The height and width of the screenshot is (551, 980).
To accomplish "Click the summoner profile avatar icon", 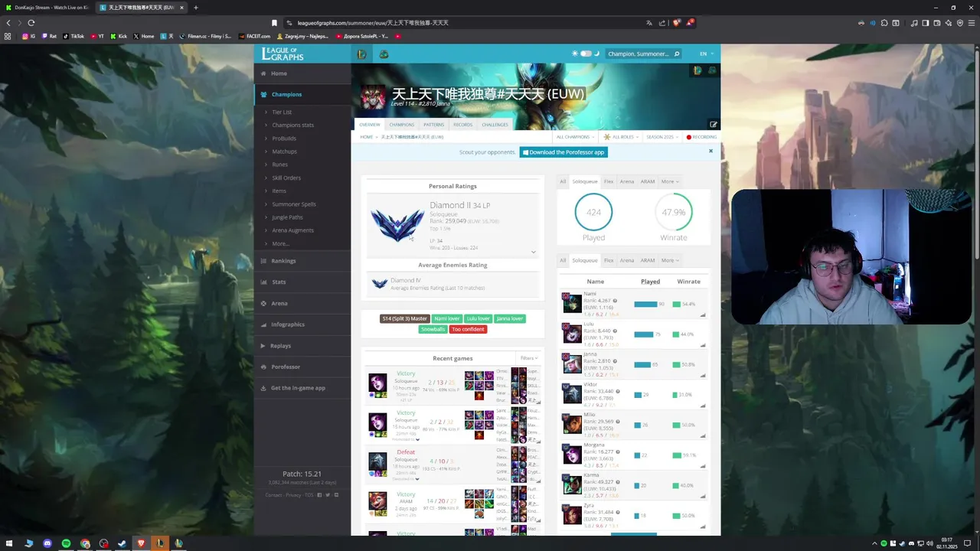I will click(x=373, y=97).
